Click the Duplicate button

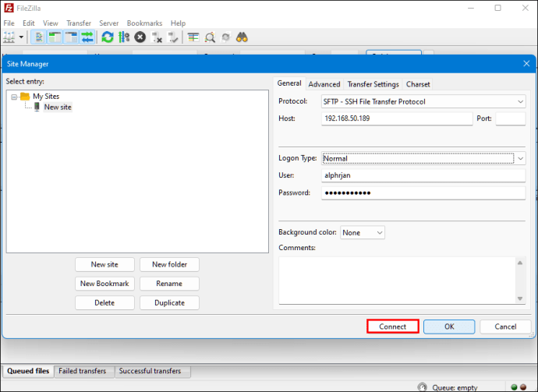(169, 303)
